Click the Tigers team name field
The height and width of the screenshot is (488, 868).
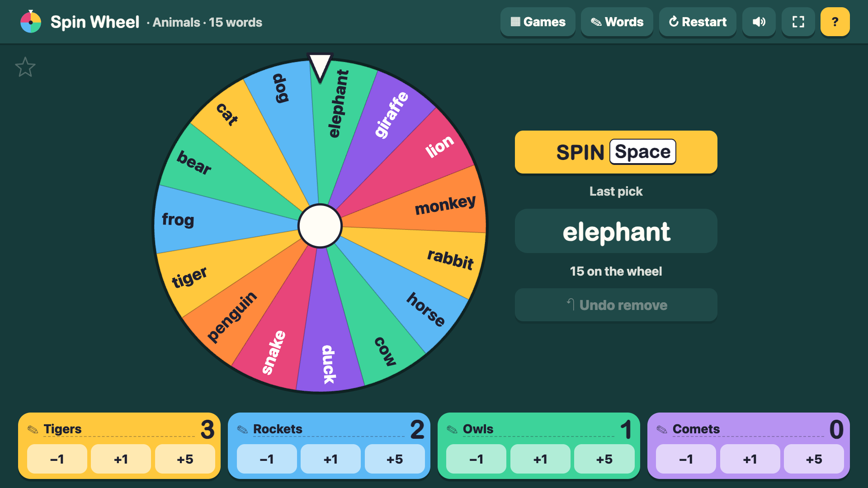119,429
